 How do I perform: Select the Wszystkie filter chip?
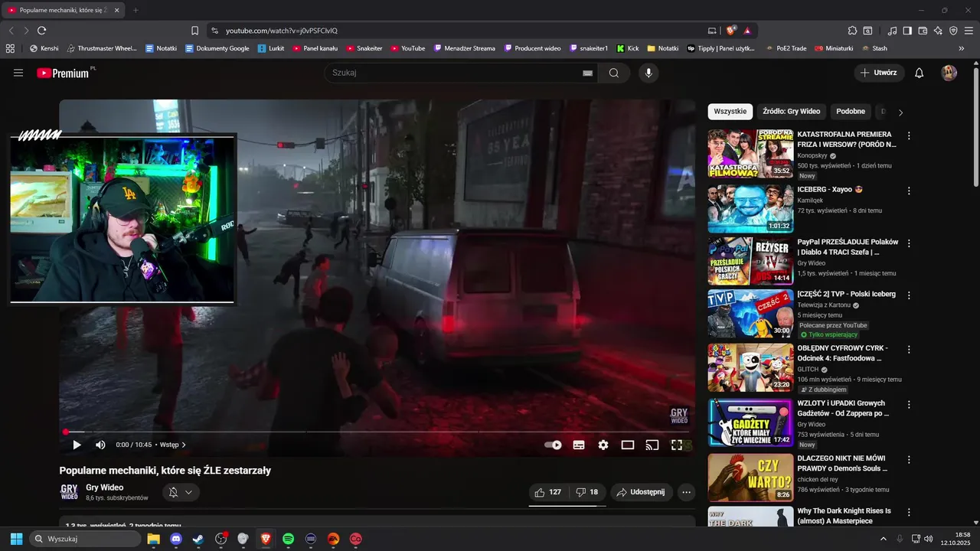(x=730, y=111)
